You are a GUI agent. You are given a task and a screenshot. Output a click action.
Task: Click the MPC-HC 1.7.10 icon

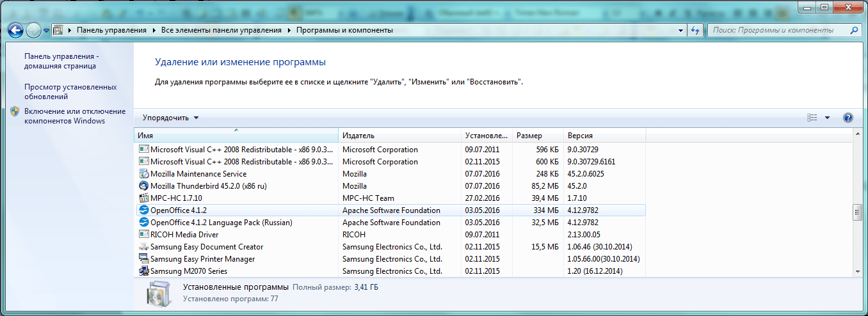point(144,198)
